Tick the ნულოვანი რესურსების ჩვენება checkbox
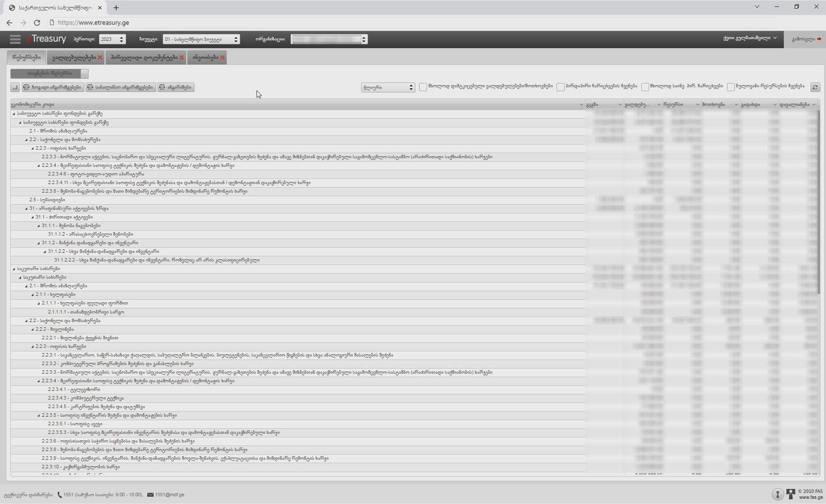The image size is (826, 504). (x=730, y=87)
